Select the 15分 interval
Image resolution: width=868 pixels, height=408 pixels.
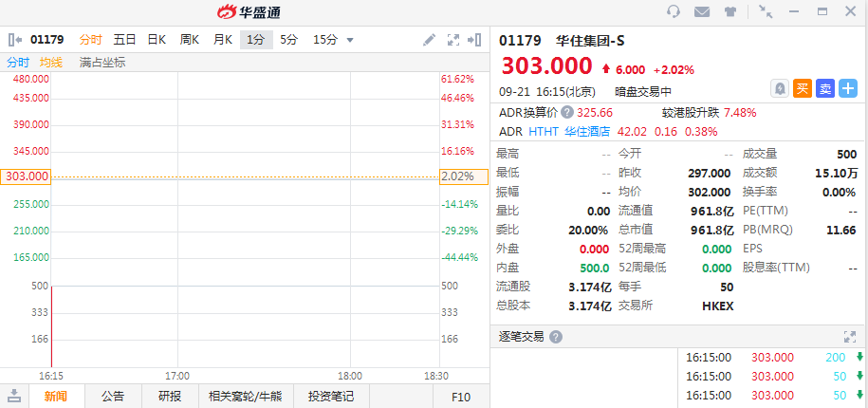[x=325, y=40]
